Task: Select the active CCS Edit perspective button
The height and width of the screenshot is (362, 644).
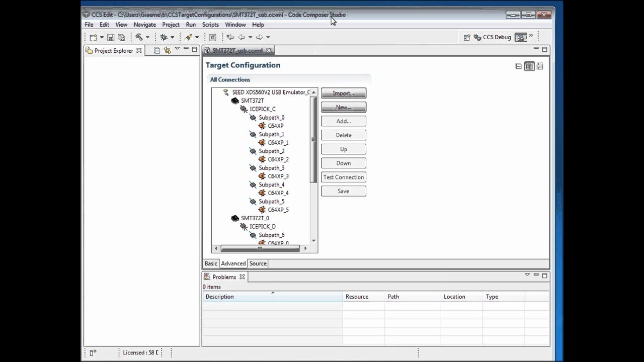Action: [x=521, y=37]
